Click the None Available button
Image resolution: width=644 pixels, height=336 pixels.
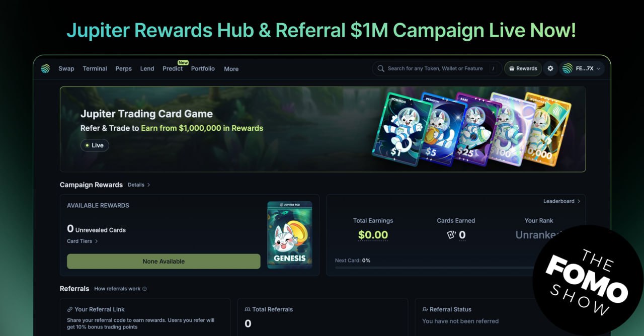point(164,262)
